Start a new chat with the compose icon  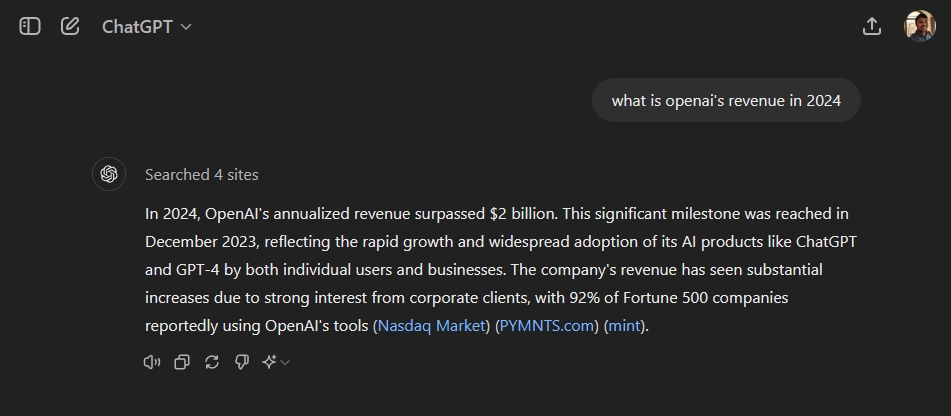(x=70, y=27)
